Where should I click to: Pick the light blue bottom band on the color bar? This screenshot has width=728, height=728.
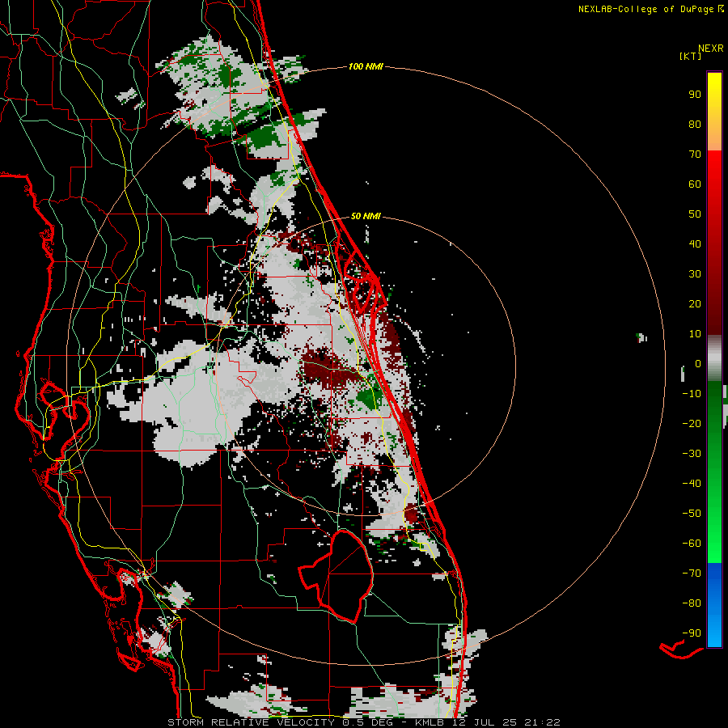pos(714,629)
